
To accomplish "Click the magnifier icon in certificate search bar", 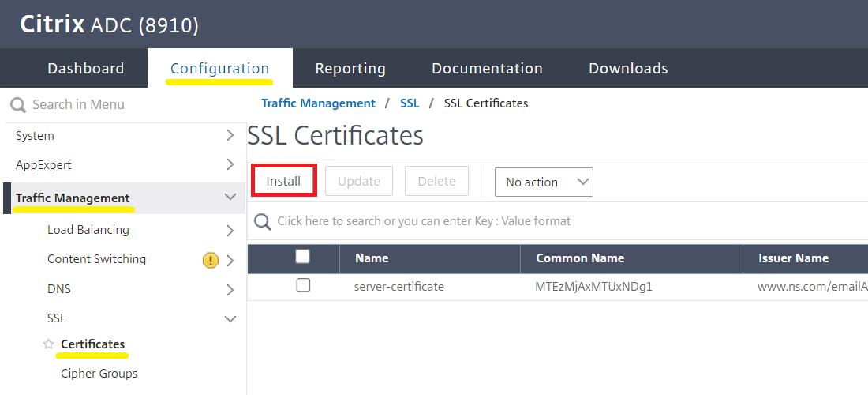I will coord(263,222).
